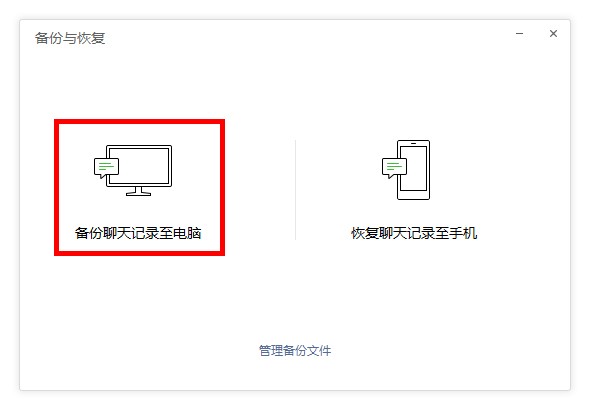Click the empty area below the 恢复聊天记录至手机 label
Image resolution: width=590 pixels, height=410 pixels.
[x=414, y=286]
